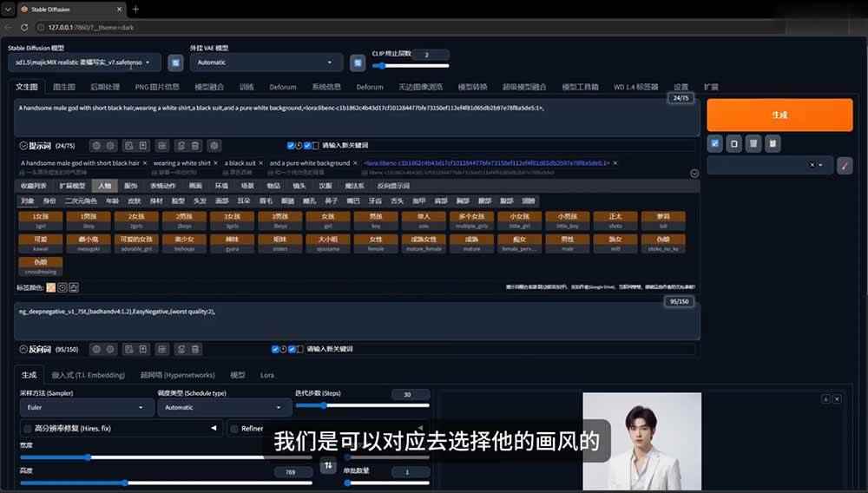Click the first round icon in the prompt toolbar
868x493 pixels.
click(96, 146)
